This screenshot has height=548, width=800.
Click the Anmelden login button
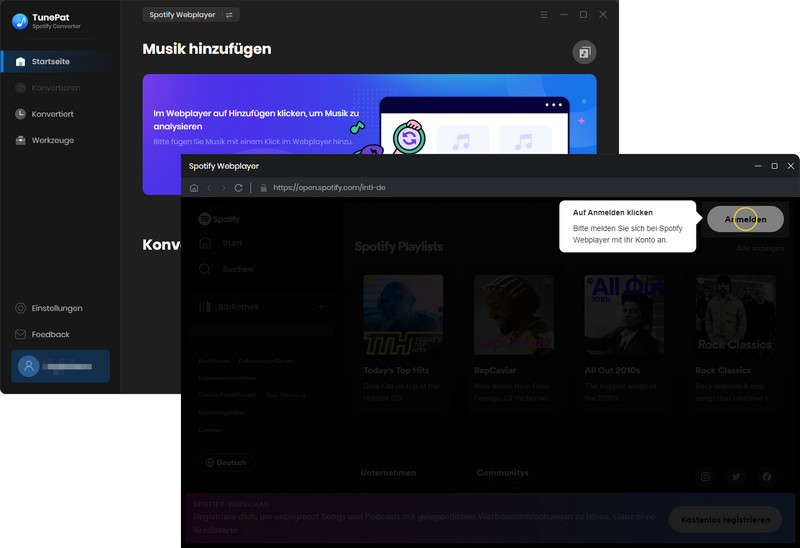tap(745, 219)
